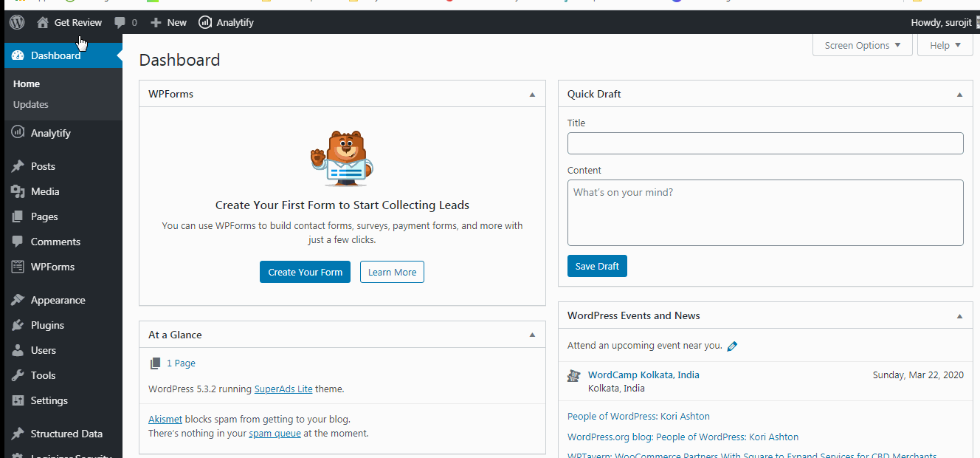Viewport: 980px width, 458px height.
Task: Collapse the WordPress Events and News widget
Action: point(959,316)
